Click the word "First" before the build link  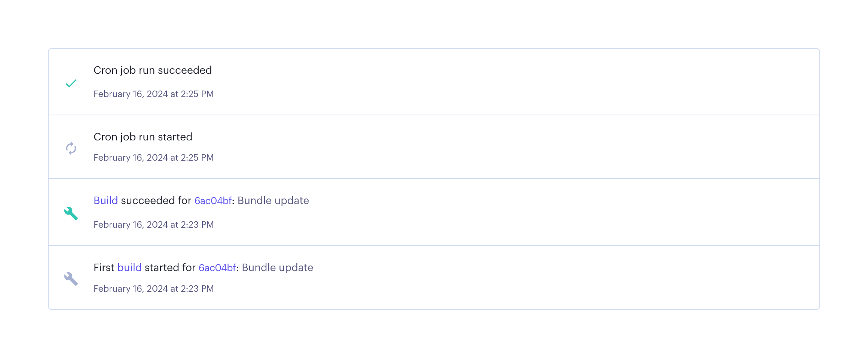tap(104, 268)
